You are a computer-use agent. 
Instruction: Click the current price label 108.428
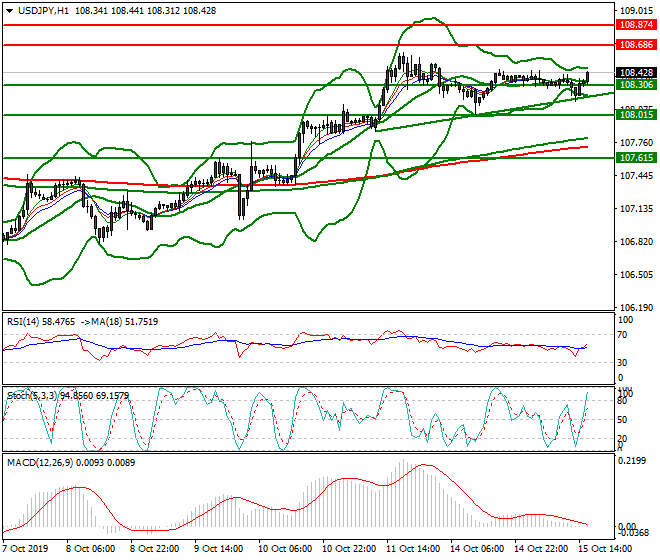coord(636,73)
